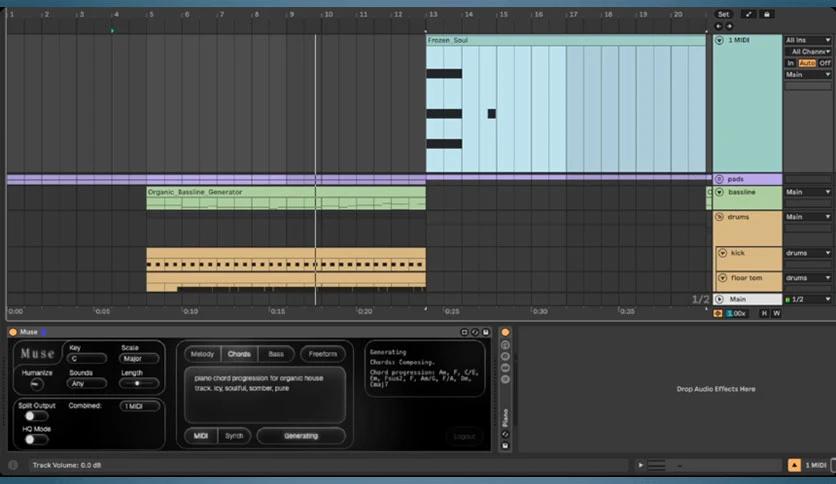Unfold the Main track arrow

[x=719, y=299]
